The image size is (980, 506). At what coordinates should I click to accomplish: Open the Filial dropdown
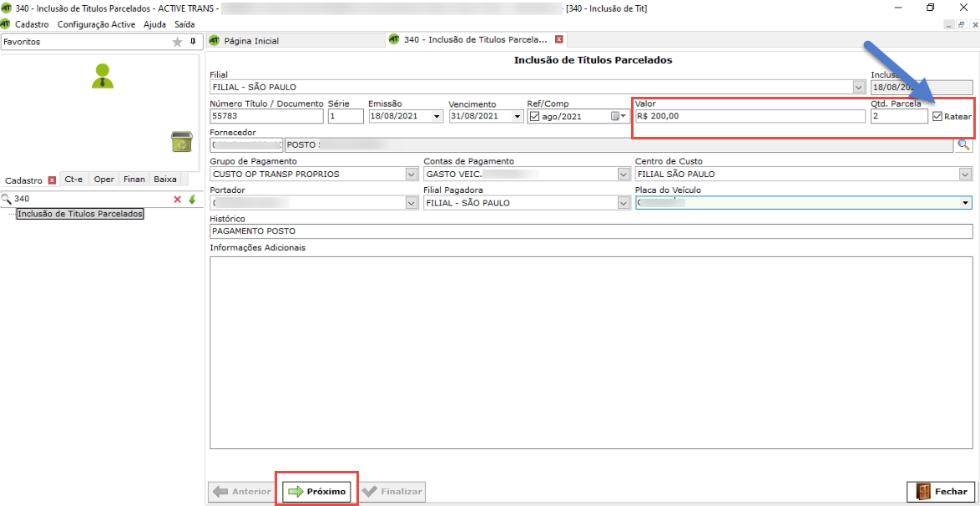(x=859, y=87)
